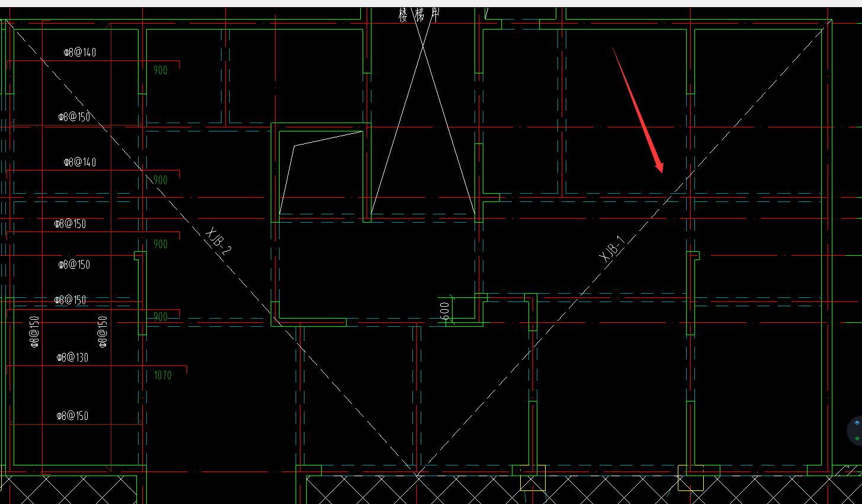Select the XJB-1 slab label
This screenshot has height=504, width=862.
click(612, 248)
